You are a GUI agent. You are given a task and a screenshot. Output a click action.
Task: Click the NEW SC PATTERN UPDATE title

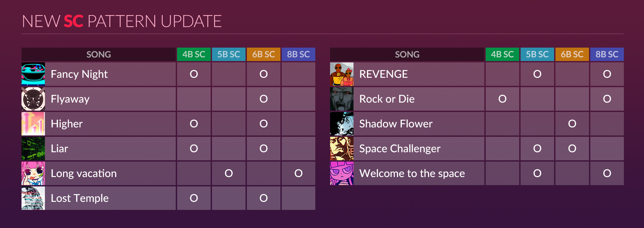coord(122,21)
